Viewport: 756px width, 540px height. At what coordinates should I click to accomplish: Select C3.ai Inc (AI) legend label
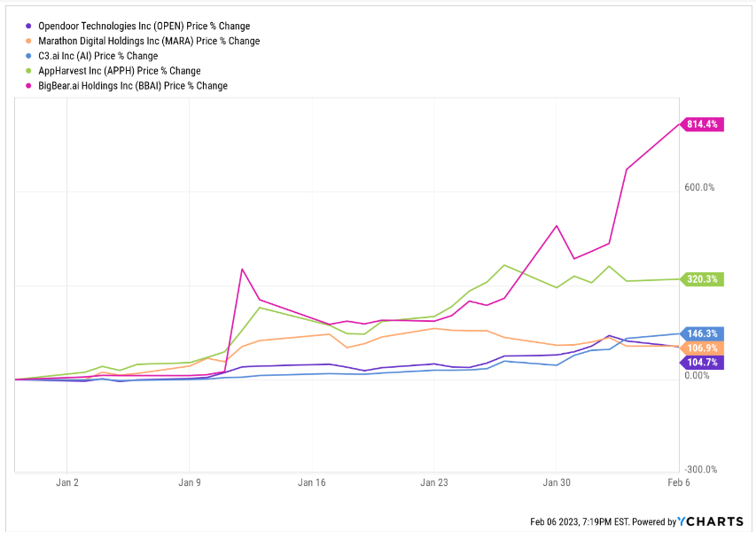click(98, 56)
